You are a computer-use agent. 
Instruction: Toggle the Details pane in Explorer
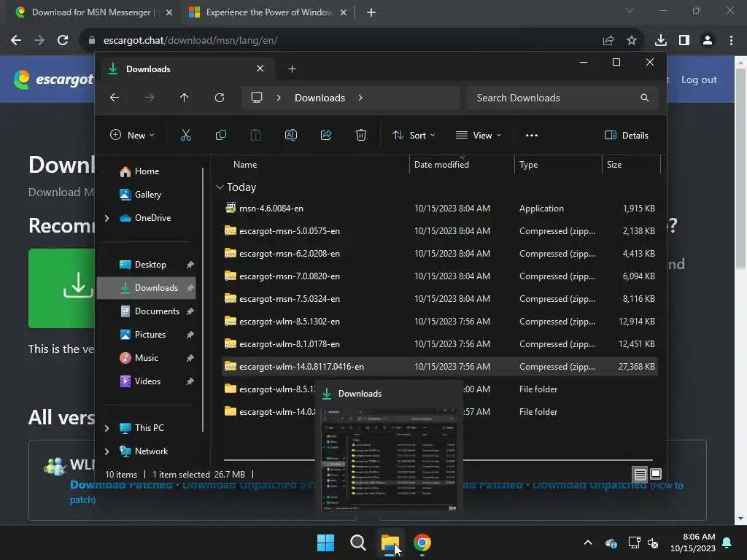627,135
